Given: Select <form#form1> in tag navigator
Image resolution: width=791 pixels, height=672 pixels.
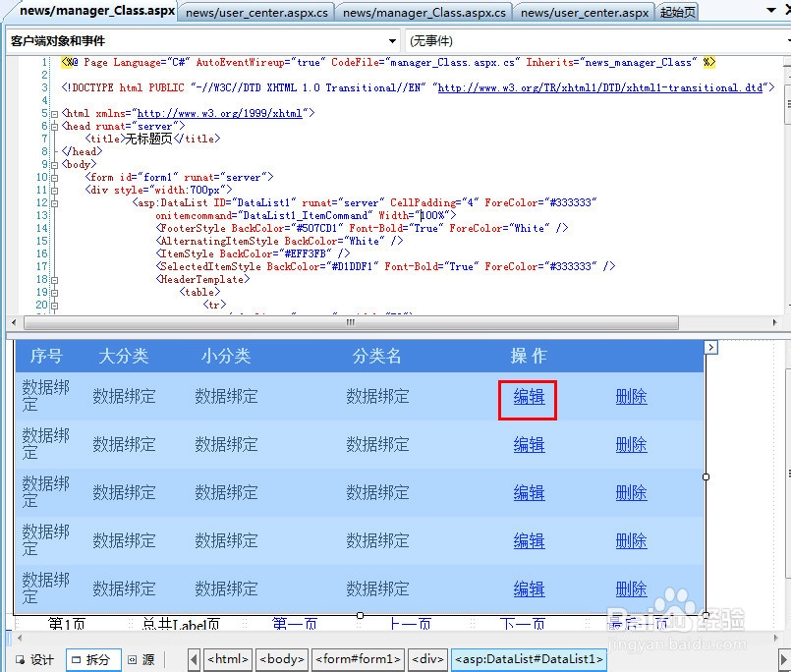Looking at the screenshot, I should pyautogui.click(x=358, y=660).
